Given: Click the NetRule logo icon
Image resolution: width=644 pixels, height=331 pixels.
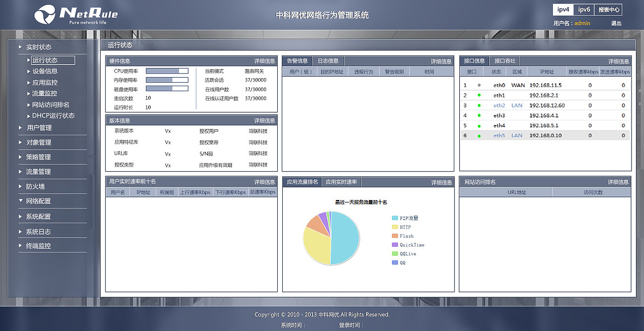Looking at the screenshot, I should click(45, 14).
